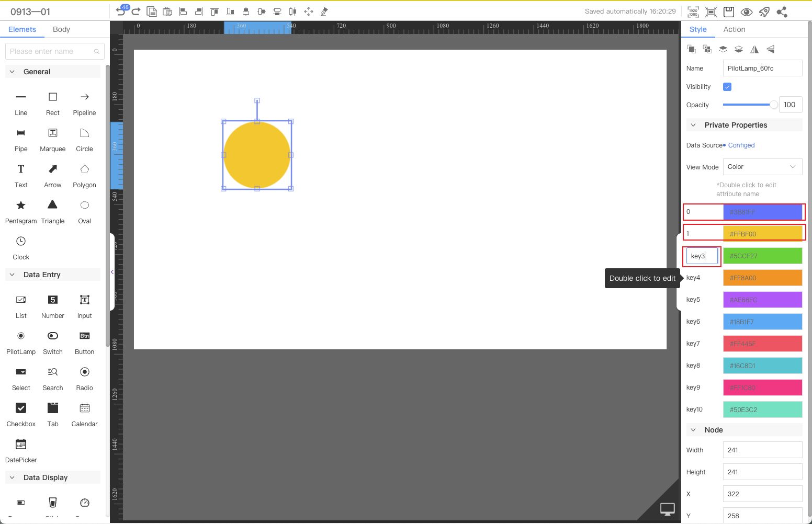Screen dimensions: 812x524
Task: Click the undo arrow in toolbar
Action: [x=120, y=12]
